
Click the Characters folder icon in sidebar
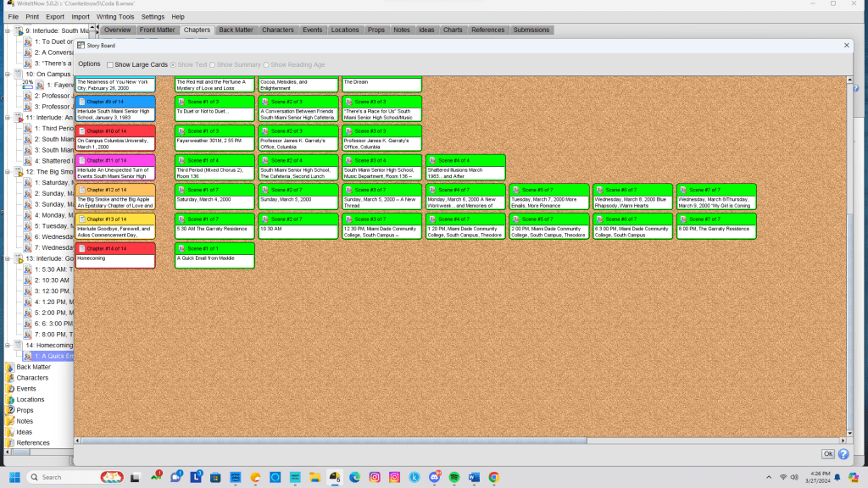click(x=10, y=378)
